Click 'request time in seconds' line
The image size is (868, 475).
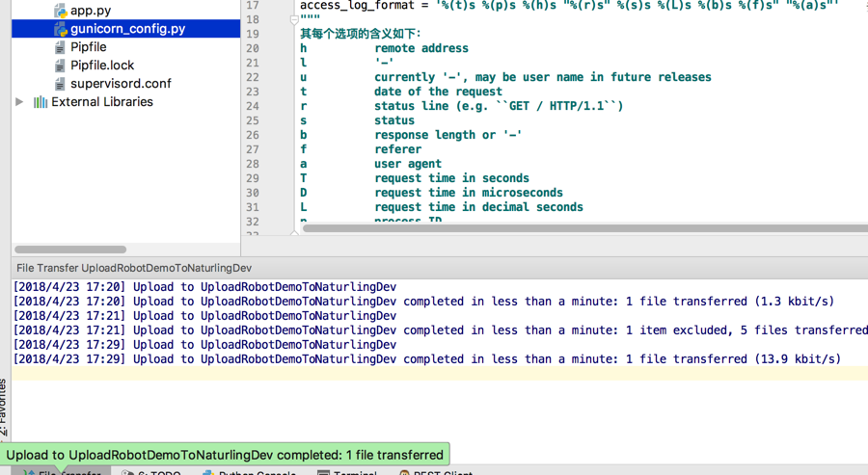(451, 178)
